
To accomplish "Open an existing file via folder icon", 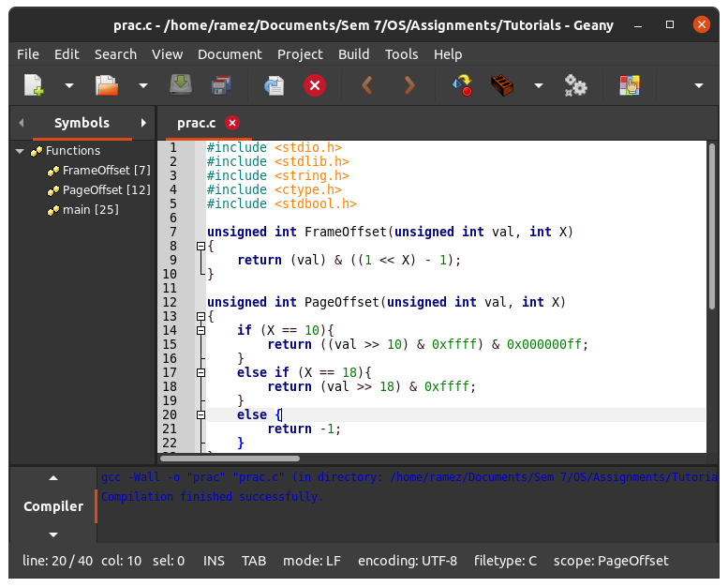I will (107, 86).
